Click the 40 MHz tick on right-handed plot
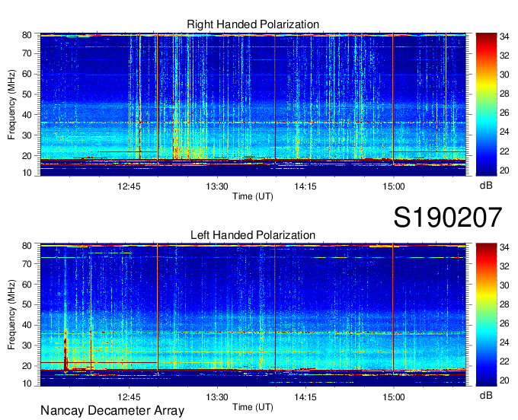The image size is (518, 420). 27,115
